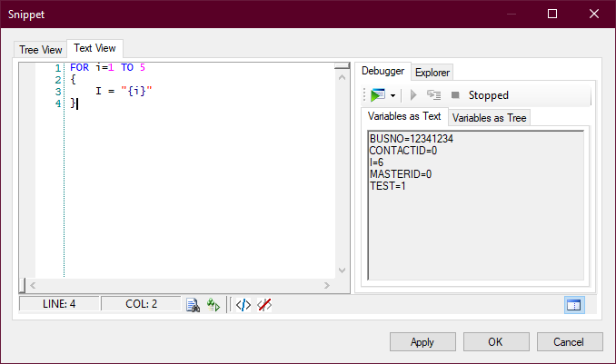Open the debug run options dropdown arrow

coord(392,95)
